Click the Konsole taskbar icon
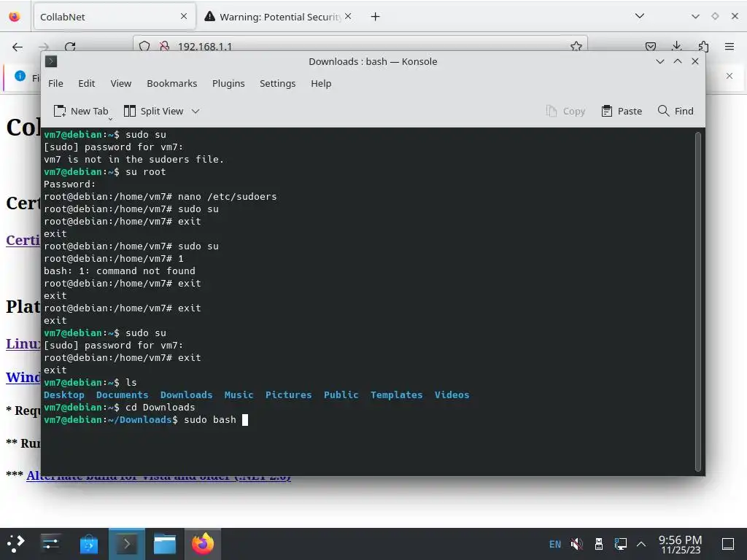This screenshot has width=747, height=560. (x=127, y=544)
